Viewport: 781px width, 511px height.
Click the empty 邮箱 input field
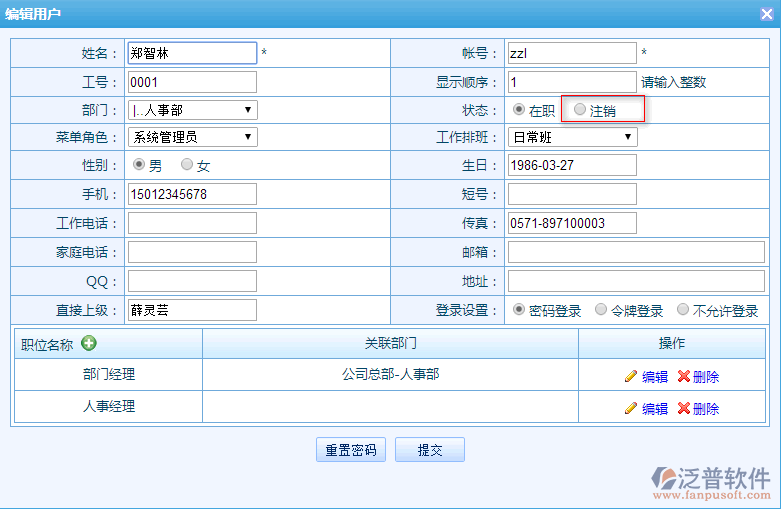[x=636, y=252]
